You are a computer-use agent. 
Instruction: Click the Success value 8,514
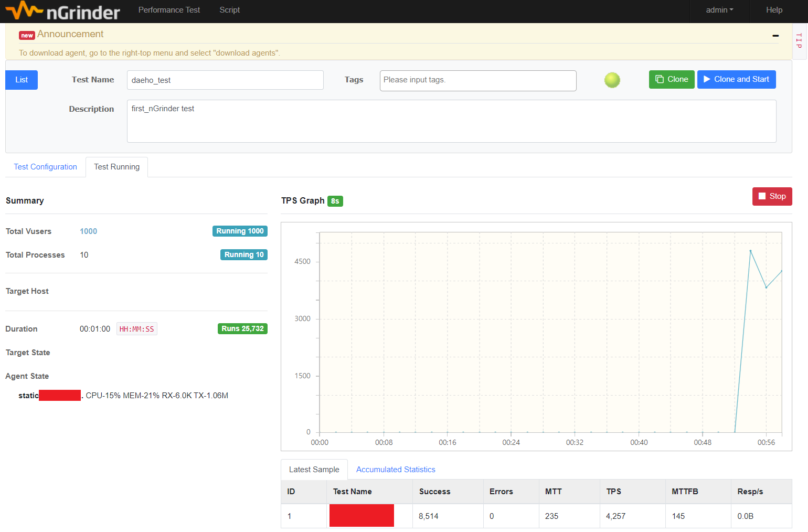coord(448,516)
